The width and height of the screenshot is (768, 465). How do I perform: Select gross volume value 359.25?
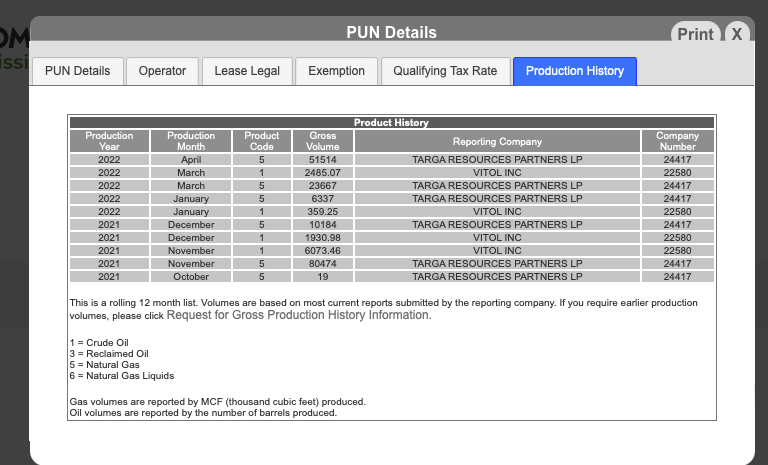[323, 212]
